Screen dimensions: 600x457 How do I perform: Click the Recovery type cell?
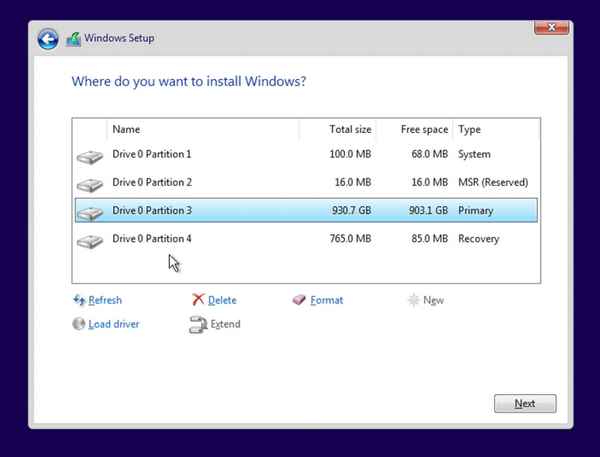coord(479,239)
